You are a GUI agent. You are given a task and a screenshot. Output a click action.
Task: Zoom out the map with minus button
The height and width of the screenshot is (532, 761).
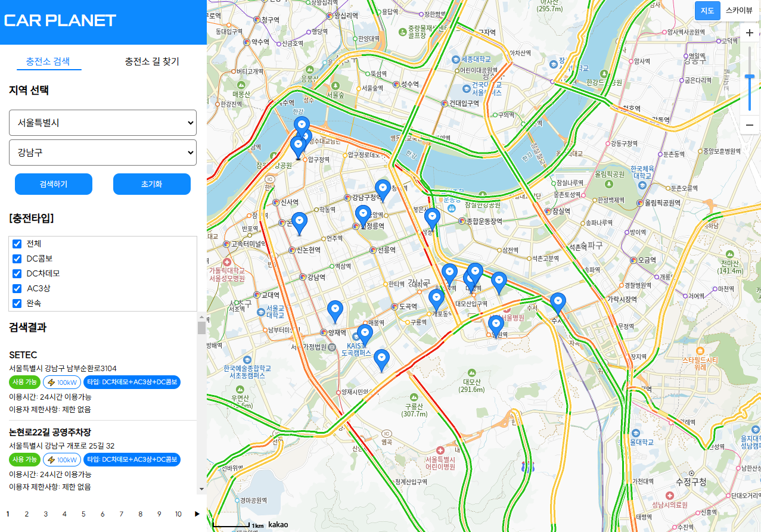pyautogui.click(x=750, y=125)
